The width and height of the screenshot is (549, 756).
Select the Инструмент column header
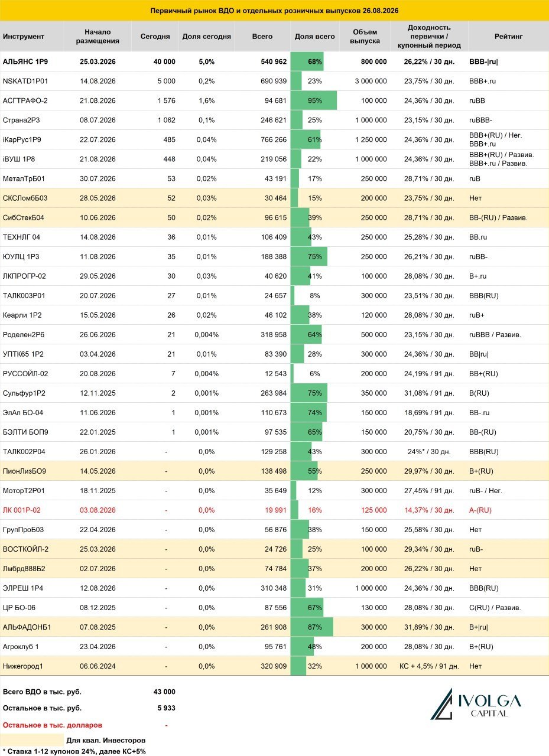24,37
